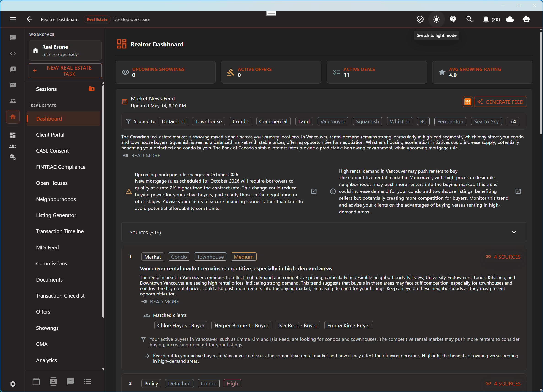Screen dimensions: 543x392
Task: Open Listing Generator page
Action: pos(63,215)
